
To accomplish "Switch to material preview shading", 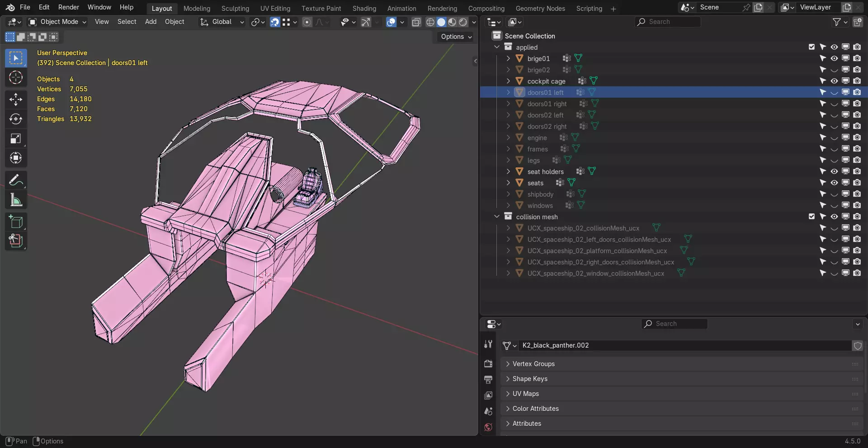I will (452, 22).
